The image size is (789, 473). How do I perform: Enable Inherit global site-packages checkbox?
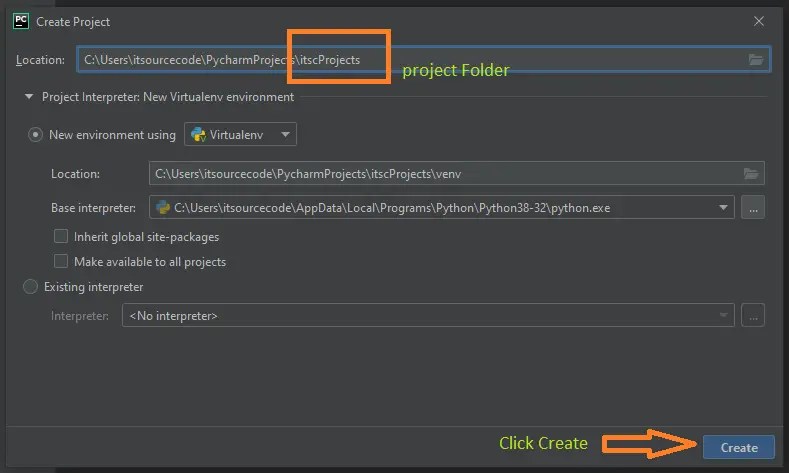(x=61, y=236)
